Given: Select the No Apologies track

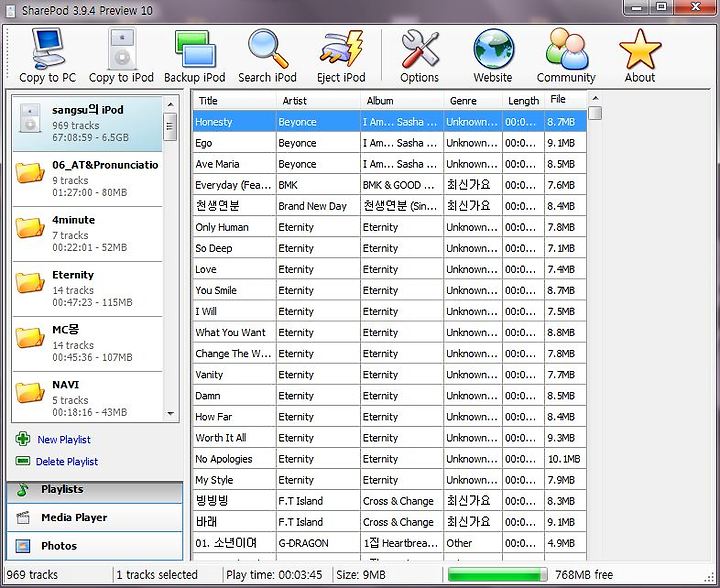Looking at the screenshot, I should tap(390, 459).
